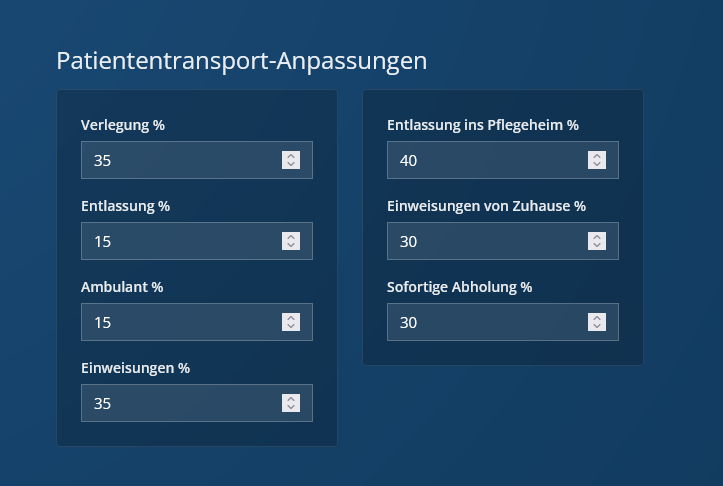Decrease the Verlegung % value
723x486 pixels.
[x=291, y=165]
